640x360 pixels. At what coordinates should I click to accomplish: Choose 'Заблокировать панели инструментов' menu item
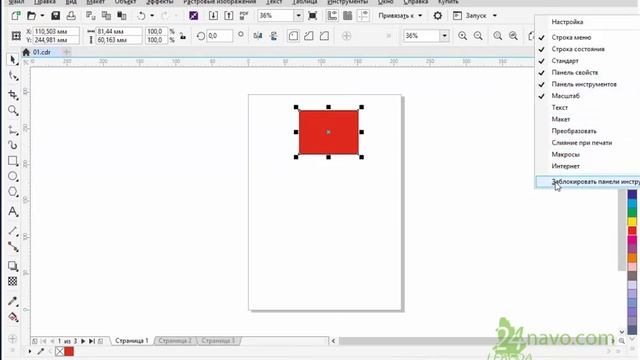coord(588,182)
